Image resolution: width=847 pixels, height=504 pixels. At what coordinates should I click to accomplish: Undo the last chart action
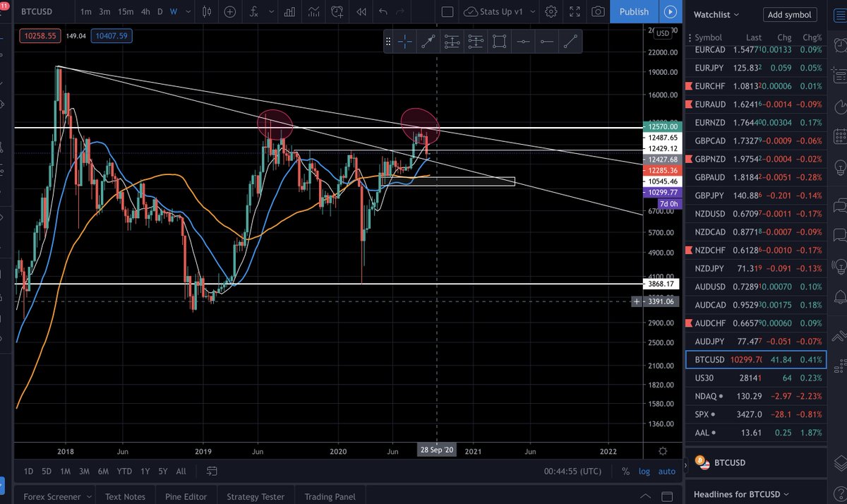383,12
